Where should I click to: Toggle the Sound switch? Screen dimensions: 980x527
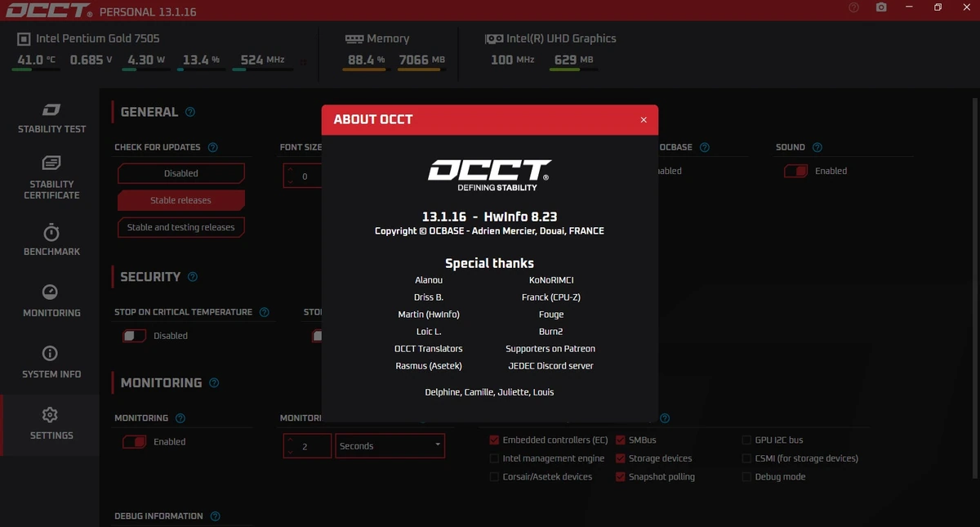796,171
